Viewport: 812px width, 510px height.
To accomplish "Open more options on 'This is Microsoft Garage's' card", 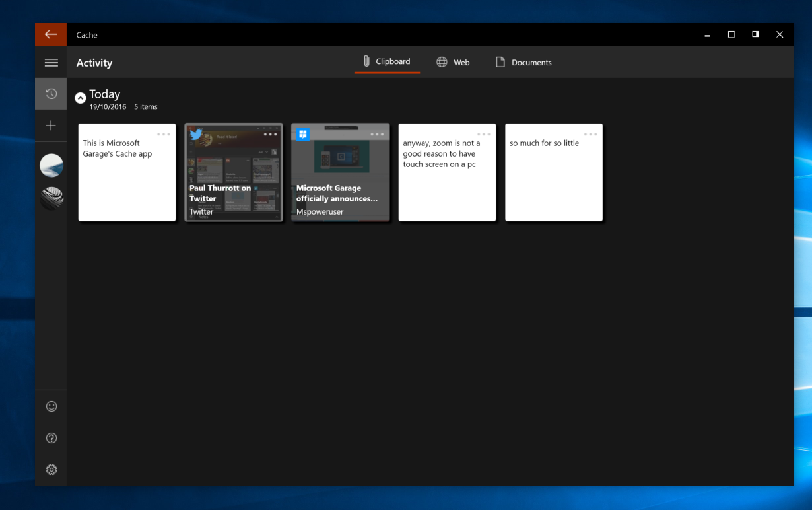I will [164, 134].
